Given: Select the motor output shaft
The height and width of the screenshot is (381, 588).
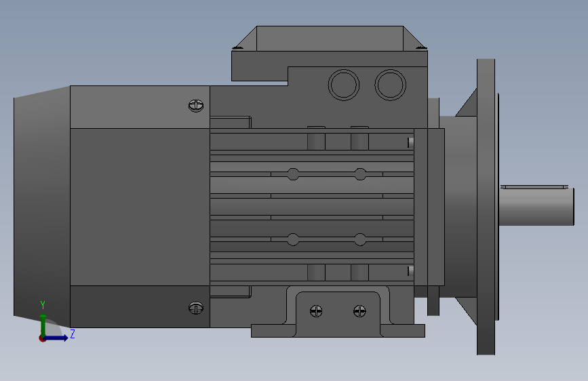Looking at the screenshot, I should pyautogui.click(x=536, y=207).
